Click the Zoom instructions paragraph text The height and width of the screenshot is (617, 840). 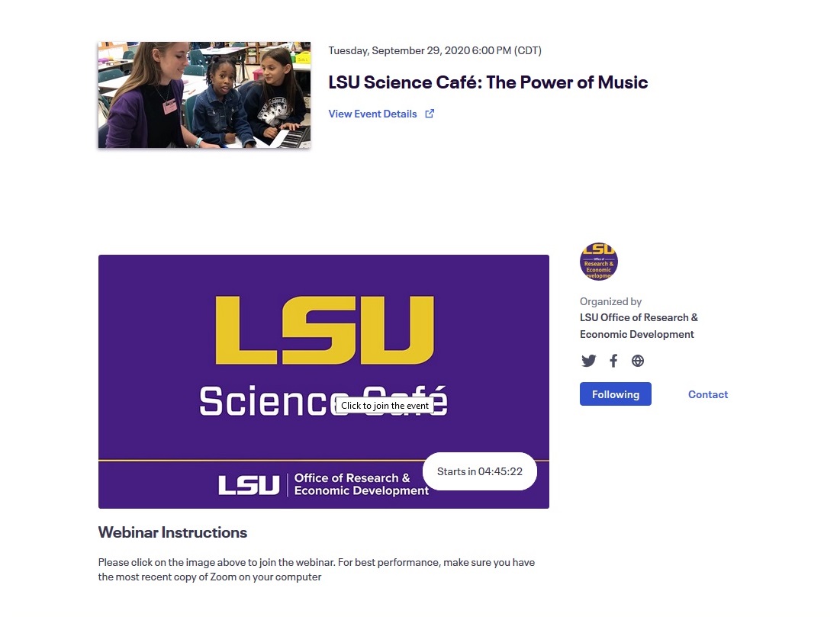tap(316, 570)
